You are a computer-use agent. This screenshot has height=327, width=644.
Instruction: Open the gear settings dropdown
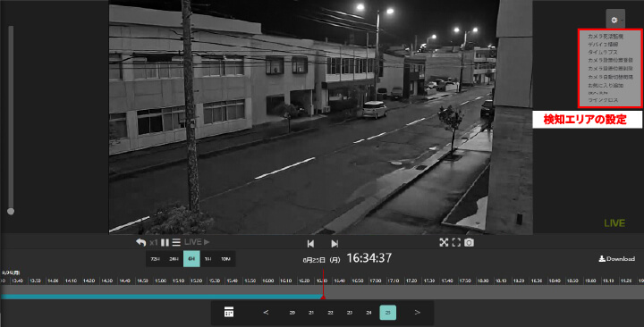coord(615,20)
